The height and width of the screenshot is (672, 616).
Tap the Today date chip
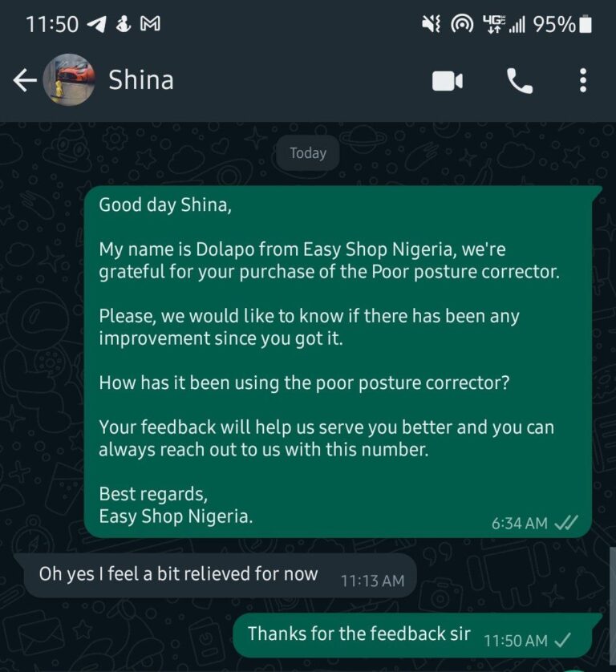[x=308, y=153]
